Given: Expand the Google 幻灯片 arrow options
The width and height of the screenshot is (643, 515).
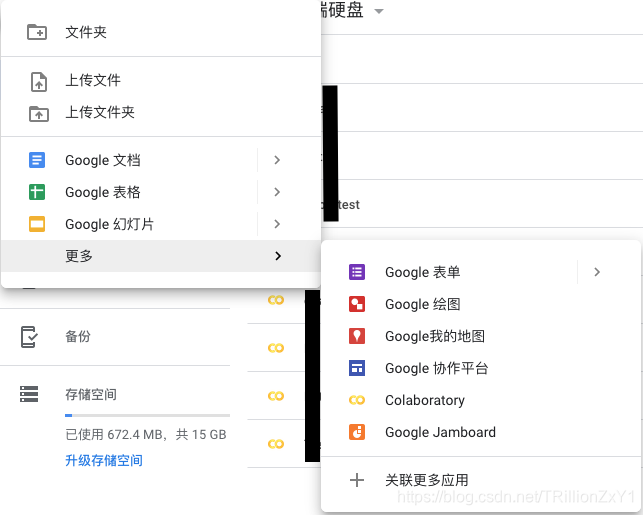Looking at the screenshot, I should click(x=277, y=224).
